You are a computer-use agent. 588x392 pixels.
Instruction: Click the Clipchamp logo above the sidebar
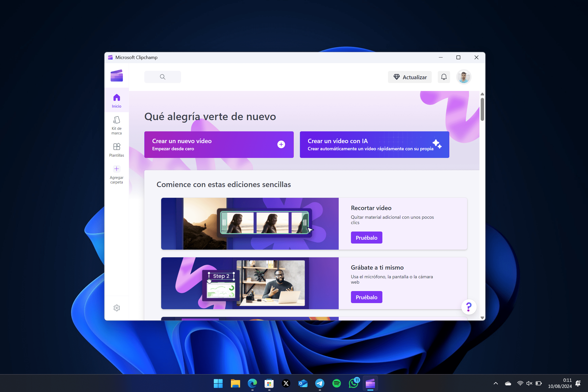point(116,76)
